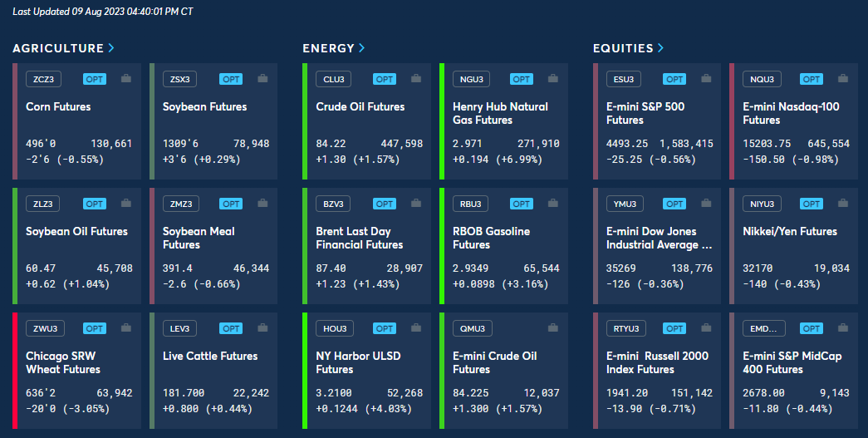Click briefcase icon on Brent Last Day card
This screenshot has width=868, height=438.
pos(416,204)
